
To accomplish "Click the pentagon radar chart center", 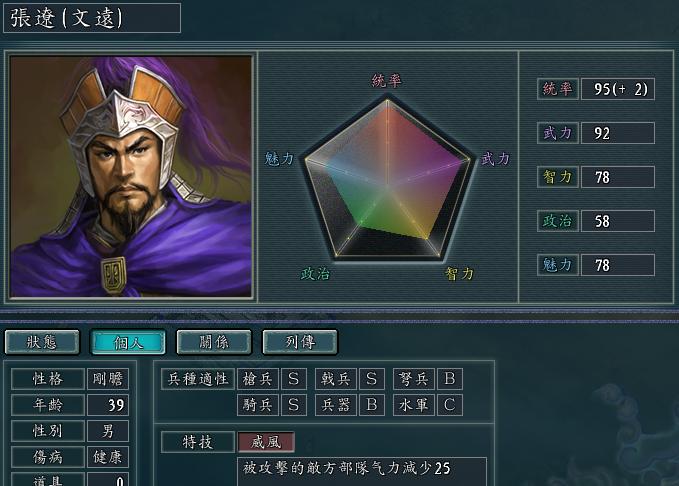I will click(x=387, y=186).
